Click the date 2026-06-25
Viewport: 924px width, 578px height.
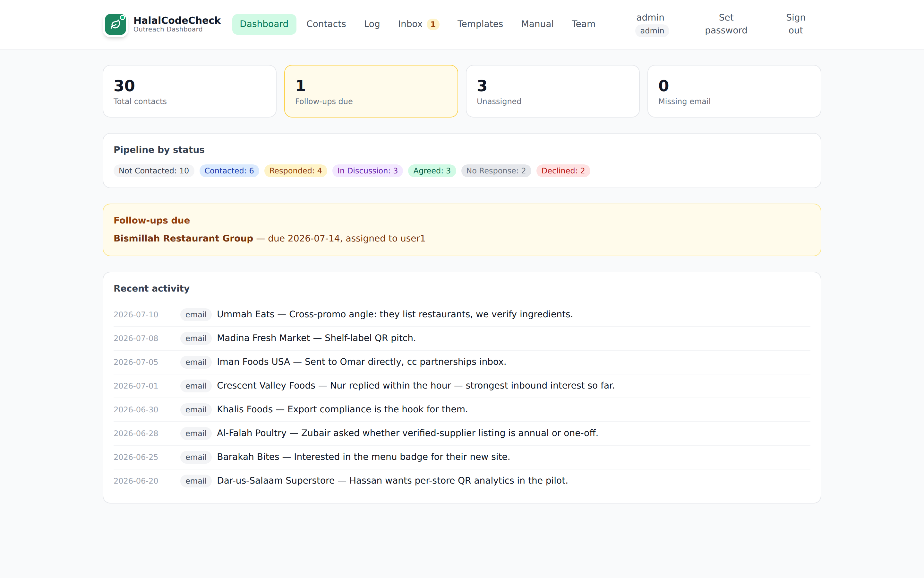tap(136, 457)
